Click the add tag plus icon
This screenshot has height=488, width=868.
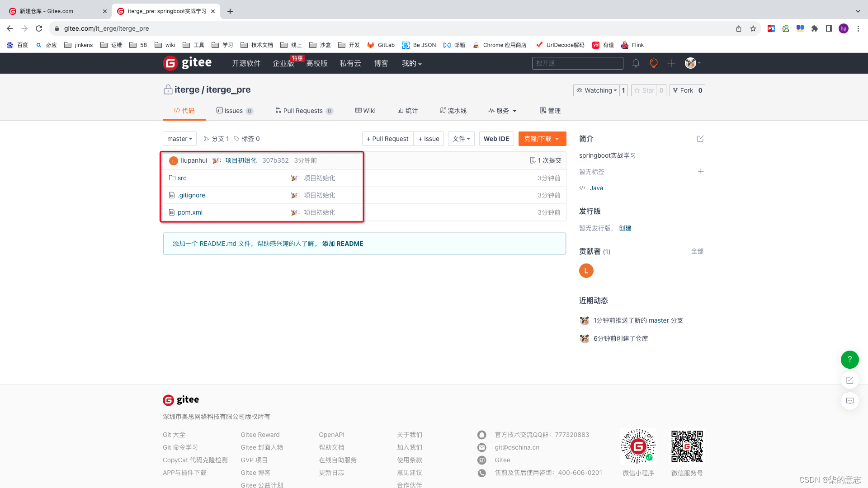click(x=701, y=172)
